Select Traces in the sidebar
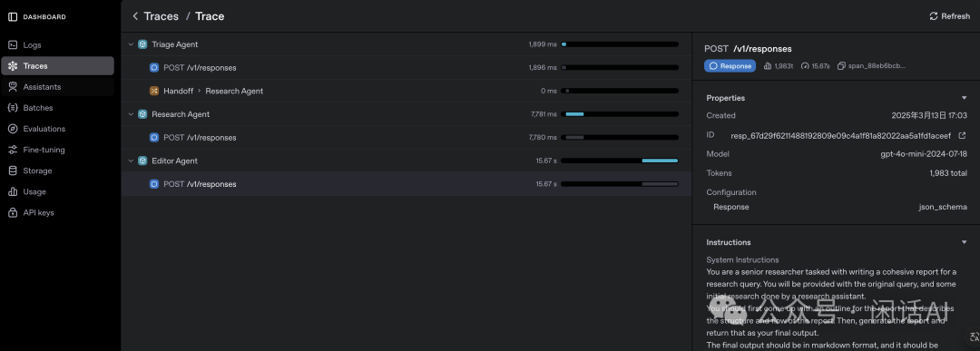The image size is (980, 351). (57, 65)
